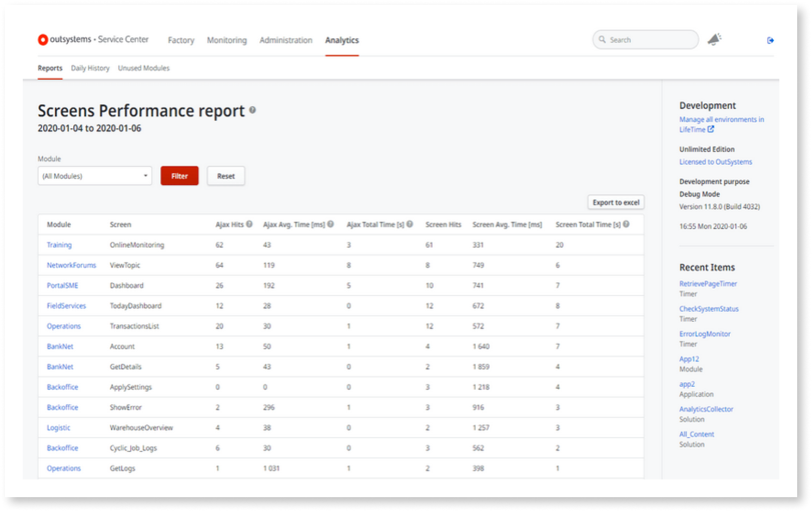Image resolution: width=812 pixels, height=512 pixels.
Task: Click the Filter button
Action: [x=179, y=176]
